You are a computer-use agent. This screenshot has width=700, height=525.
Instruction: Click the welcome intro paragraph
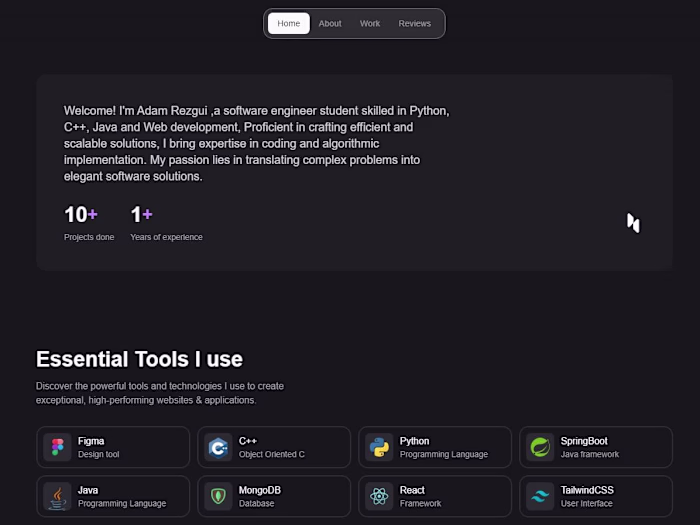pyautogui.click(x=256, y=143)
